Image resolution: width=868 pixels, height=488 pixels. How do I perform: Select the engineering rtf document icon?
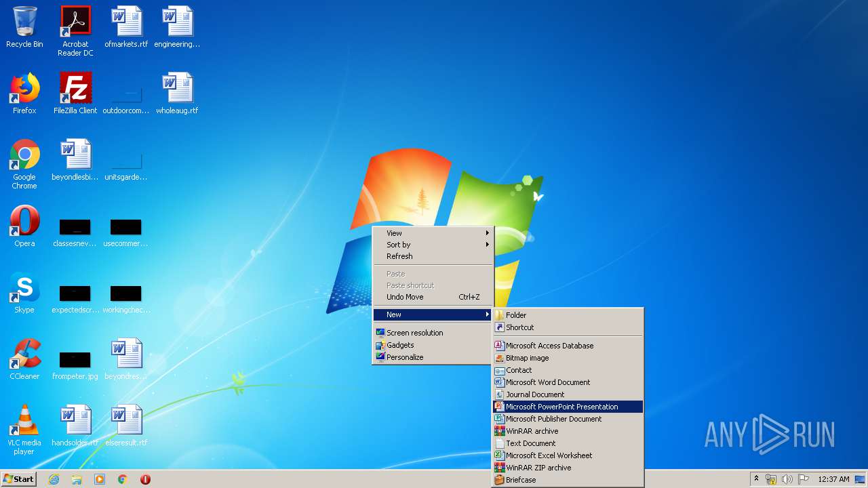point(177,27)
